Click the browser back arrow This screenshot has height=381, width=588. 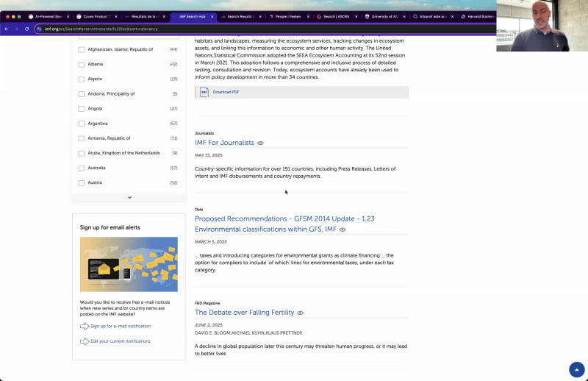coord(7,29)
